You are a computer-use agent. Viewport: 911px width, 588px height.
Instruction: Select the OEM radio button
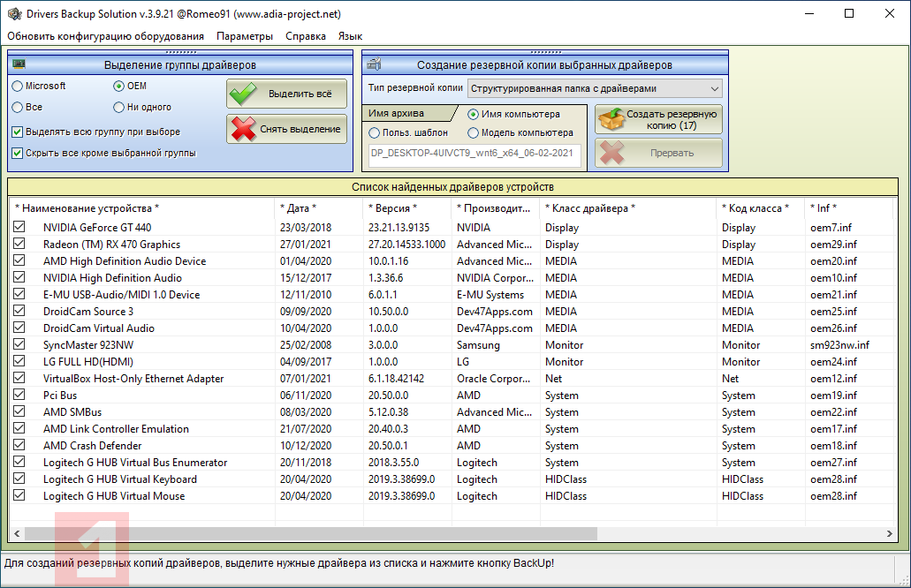pyautogui.click(x=118, y=86)
